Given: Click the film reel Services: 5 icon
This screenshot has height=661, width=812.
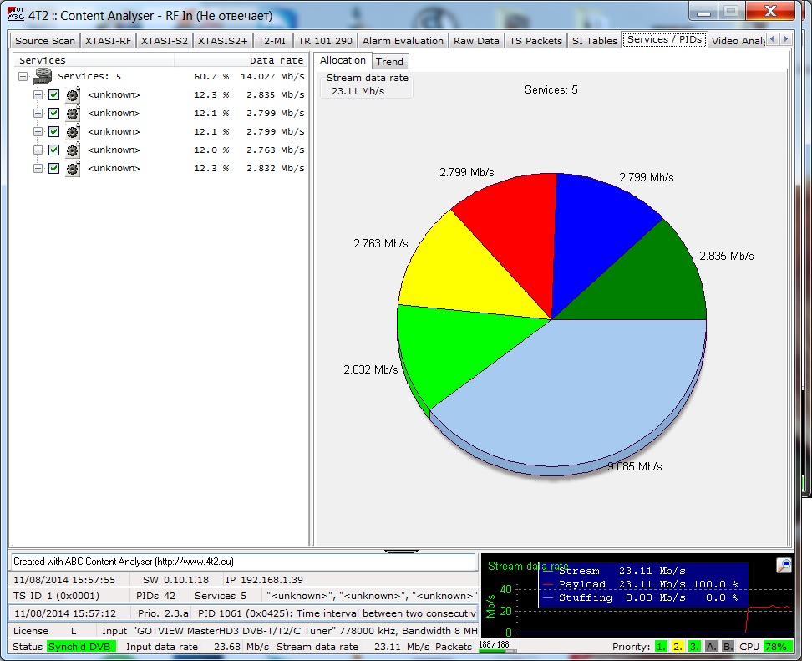Looking at the screenshot, I should [x=43, y=76].
